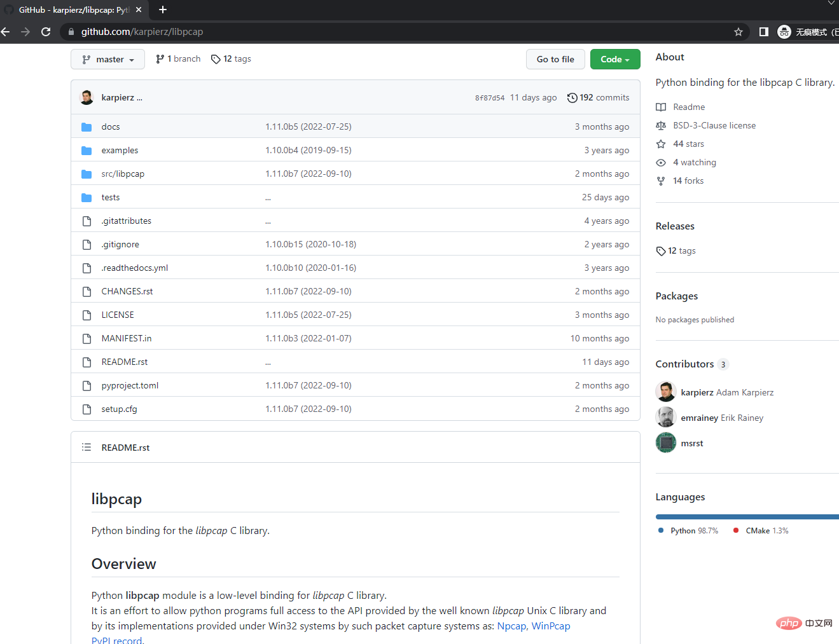Viewport: 839px width, 644px height.
Task: Expand the commit message ellipsis
Action: click(139, 98)
